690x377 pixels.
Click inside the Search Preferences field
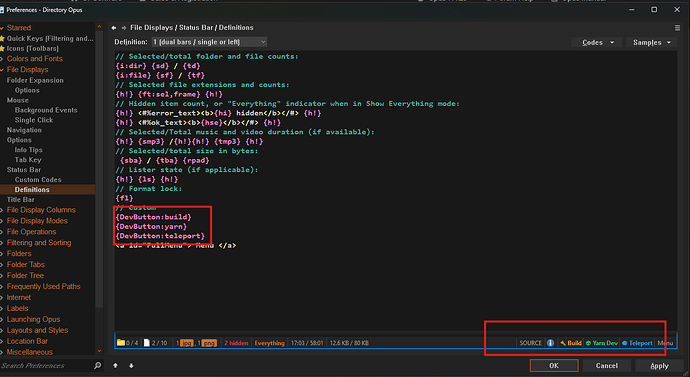(46, 366)
